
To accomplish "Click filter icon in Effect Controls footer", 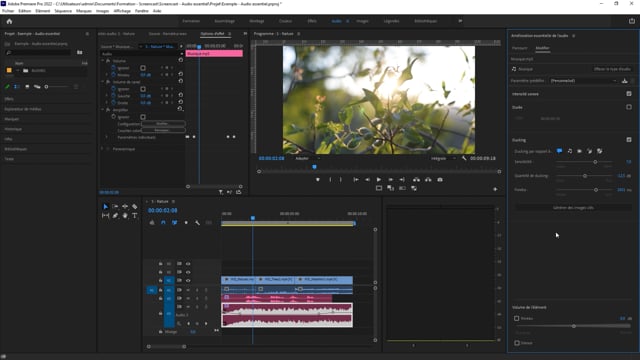I will click(x=221, y=192).
